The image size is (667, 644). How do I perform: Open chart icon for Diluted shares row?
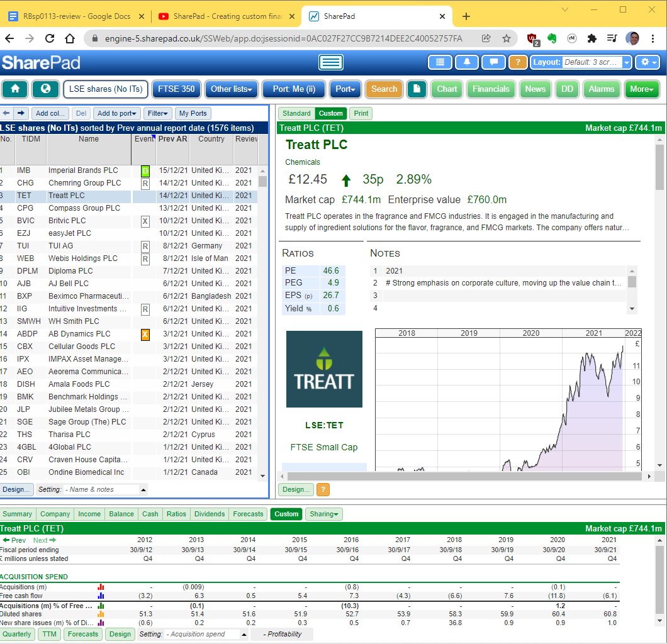(x=101, y=614)
